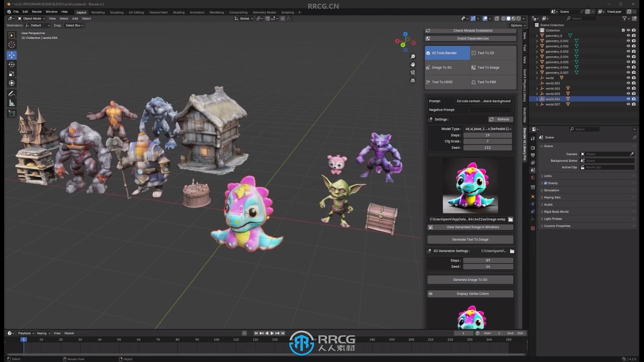Open the Rendering menu

point(216,12)
